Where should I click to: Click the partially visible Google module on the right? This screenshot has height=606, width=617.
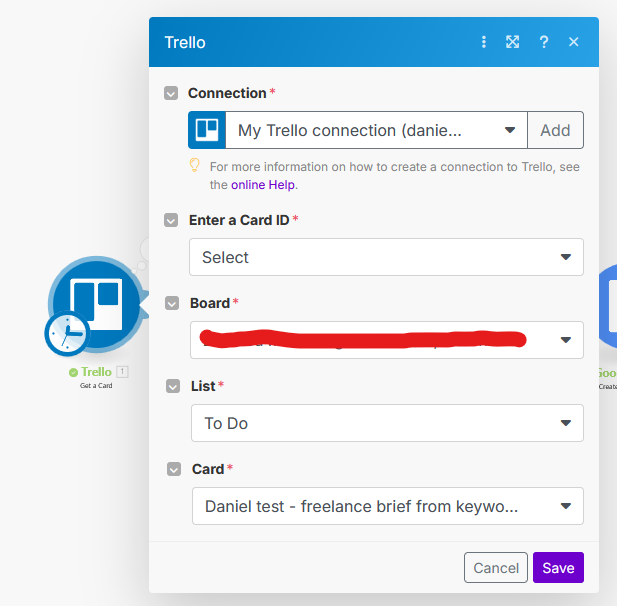point(608,306)
